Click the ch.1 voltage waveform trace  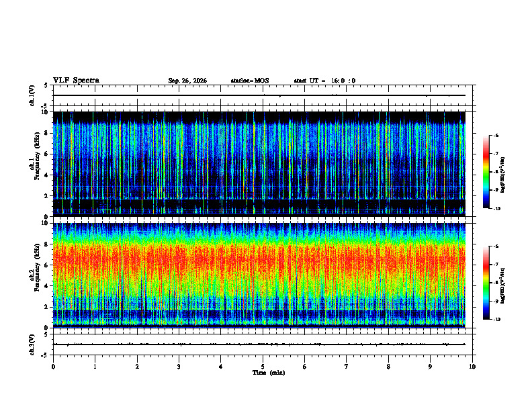(x=259, y=95)
